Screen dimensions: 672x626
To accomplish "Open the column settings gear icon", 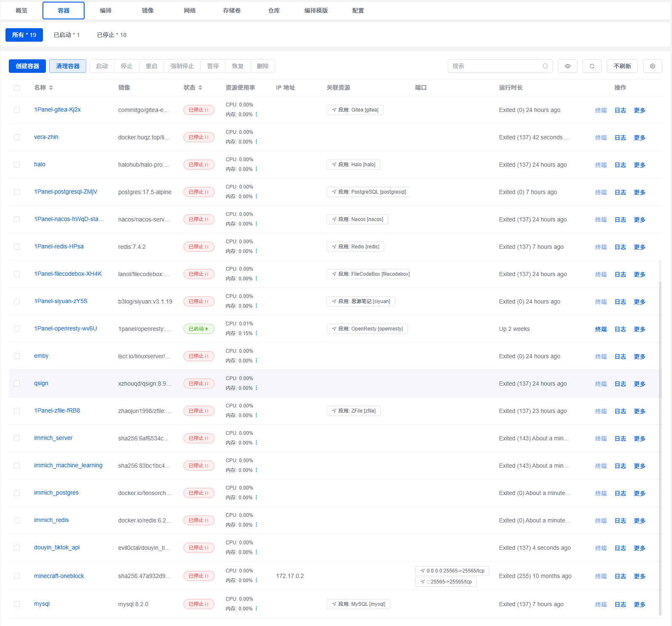I will 652,66.
